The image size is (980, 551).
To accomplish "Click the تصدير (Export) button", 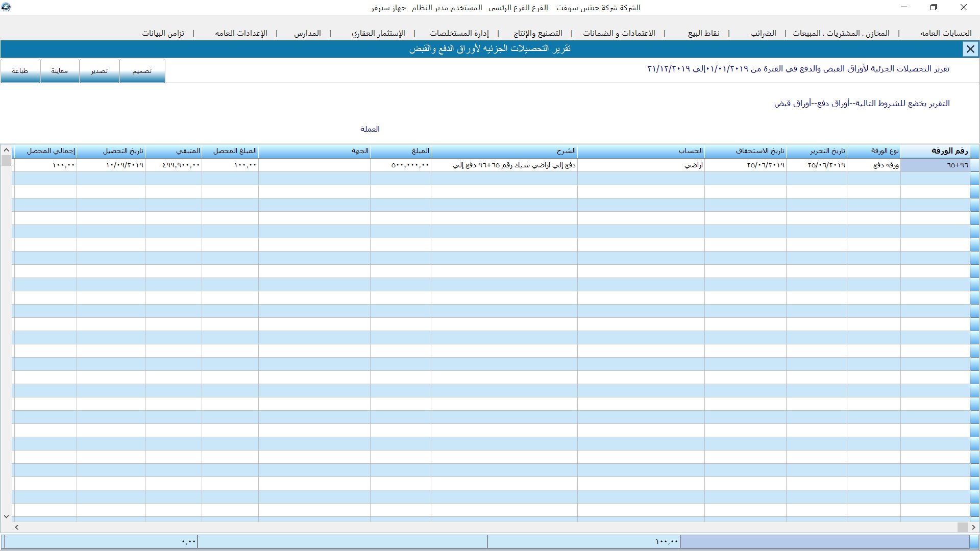I will point(100,70).
